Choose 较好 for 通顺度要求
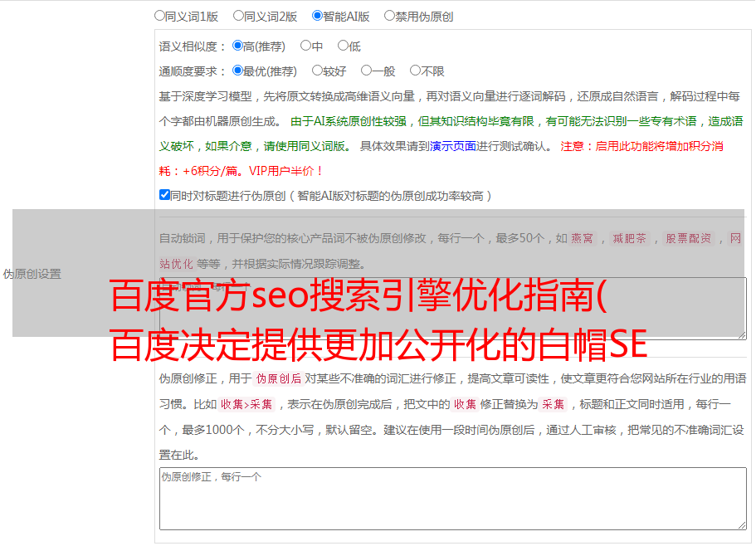 click(x=317, y=71)
